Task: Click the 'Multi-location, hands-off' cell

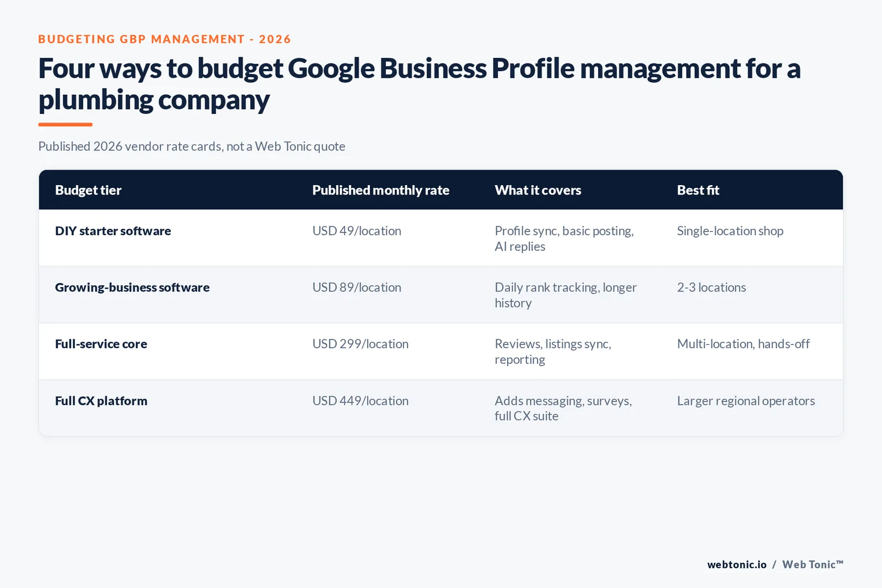Action: 743,344
